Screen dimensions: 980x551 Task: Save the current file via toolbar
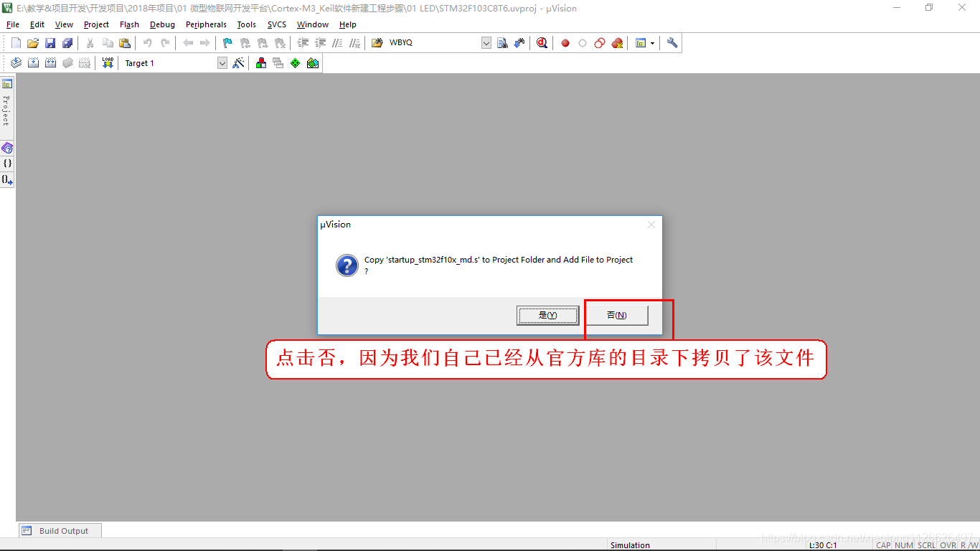point(50,43)
